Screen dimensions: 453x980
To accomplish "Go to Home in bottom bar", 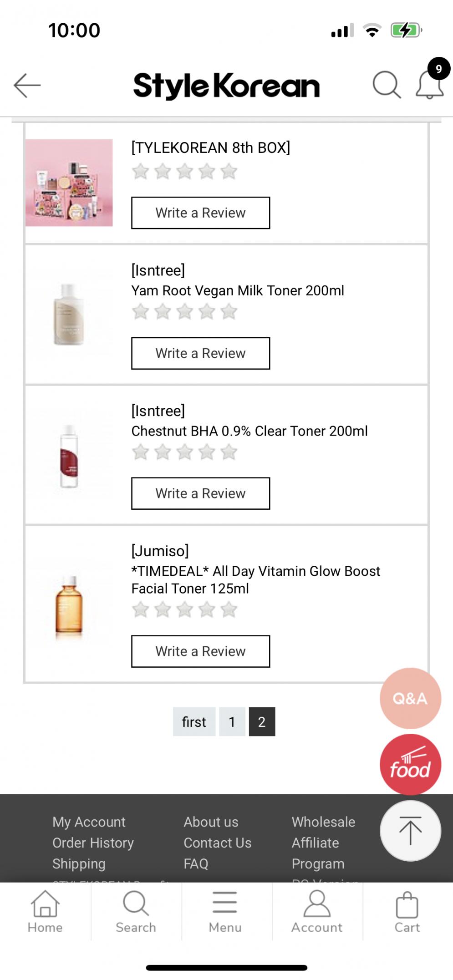I will tap(45, 912).
